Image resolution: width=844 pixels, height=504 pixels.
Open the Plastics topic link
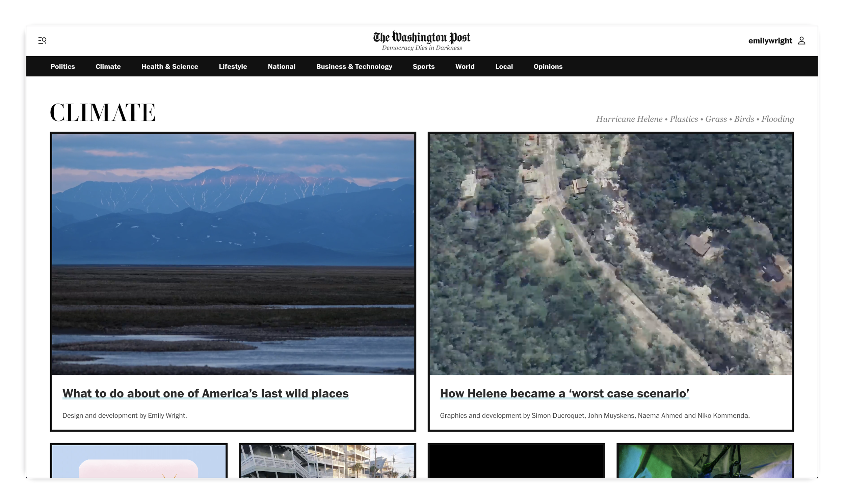(684, 119)
